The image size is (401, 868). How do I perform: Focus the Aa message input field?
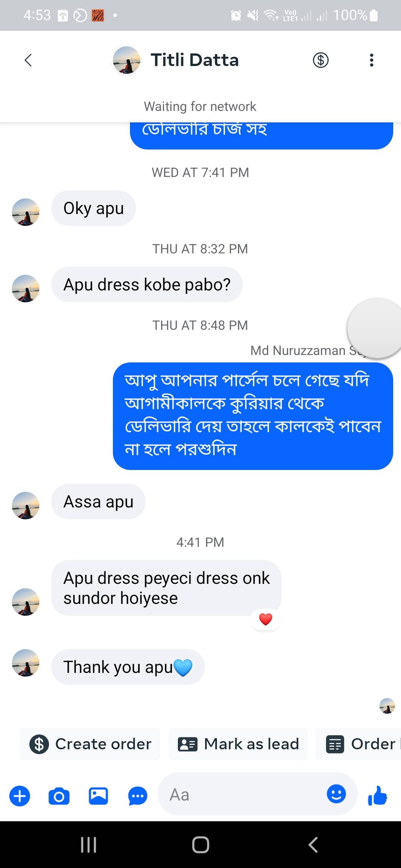click(x=241, y=795)
